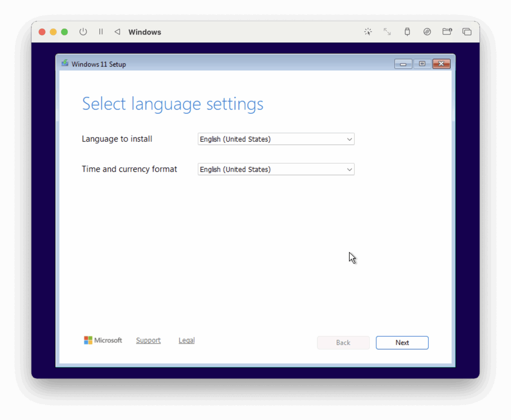This screenshot has width=511, height=420.
Task: Click the power button in the VM toolbar
Action: [x=83, y=31]
